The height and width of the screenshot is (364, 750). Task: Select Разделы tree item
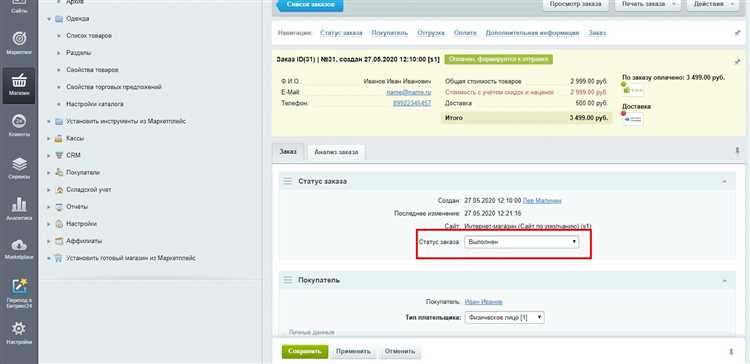pyautogui.click(x=79, y=53)
